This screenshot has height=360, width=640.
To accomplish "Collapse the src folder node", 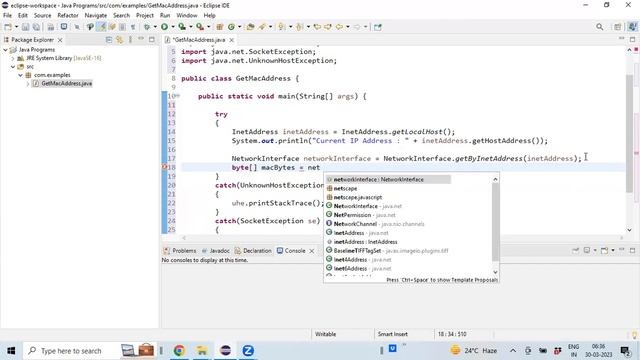I will pos(13,67).
